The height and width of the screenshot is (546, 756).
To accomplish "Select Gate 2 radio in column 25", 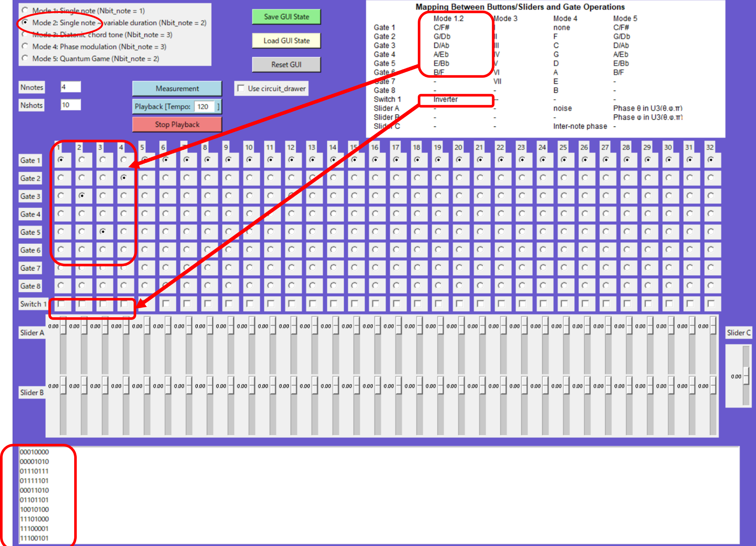I will tap(564, 178).
